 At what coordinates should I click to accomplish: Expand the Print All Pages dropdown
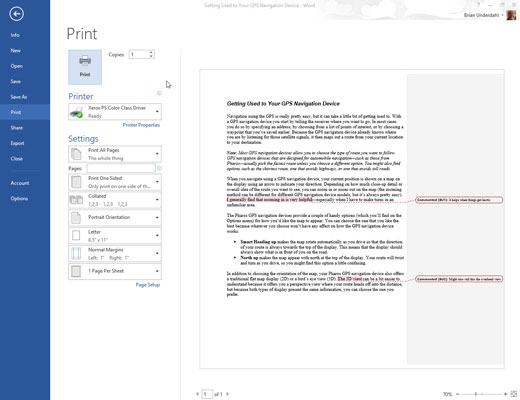click(x=115, y=154)
